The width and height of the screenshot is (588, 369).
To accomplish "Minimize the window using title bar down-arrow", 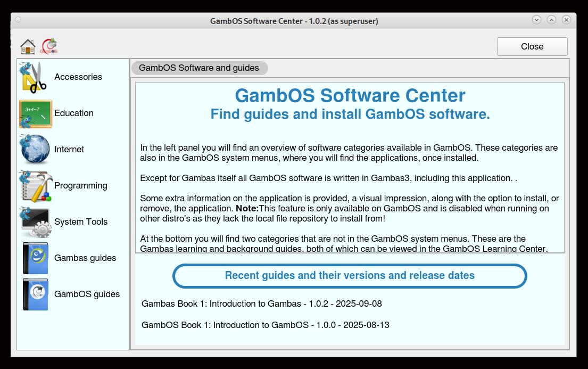I will [536, 20].
